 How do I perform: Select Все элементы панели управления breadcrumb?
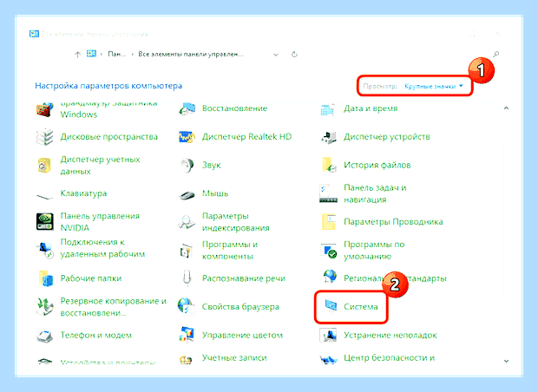(190, 54)
